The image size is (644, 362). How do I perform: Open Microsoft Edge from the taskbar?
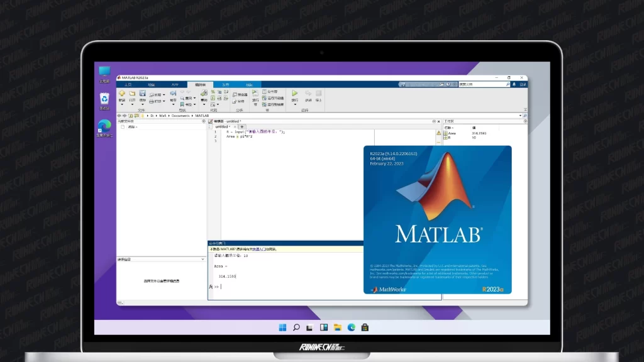[x=352, y=327]
